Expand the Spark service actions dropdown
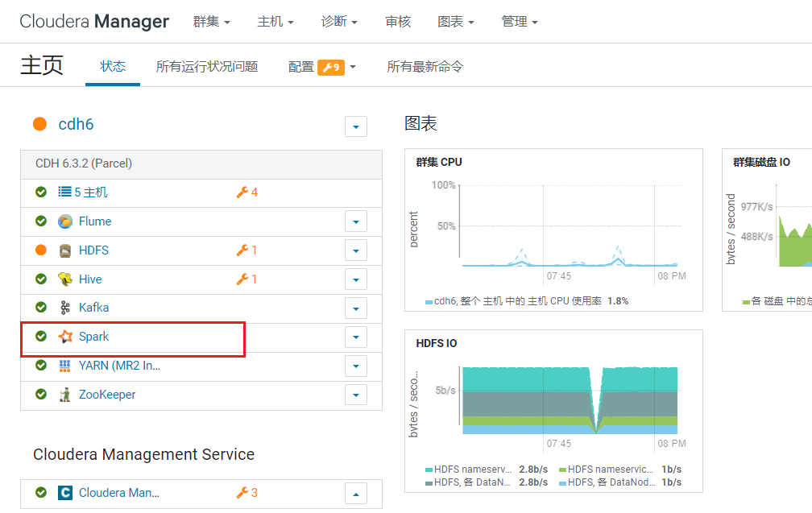The width and height of the screenshot is (812, 513). tap(356, 337)
